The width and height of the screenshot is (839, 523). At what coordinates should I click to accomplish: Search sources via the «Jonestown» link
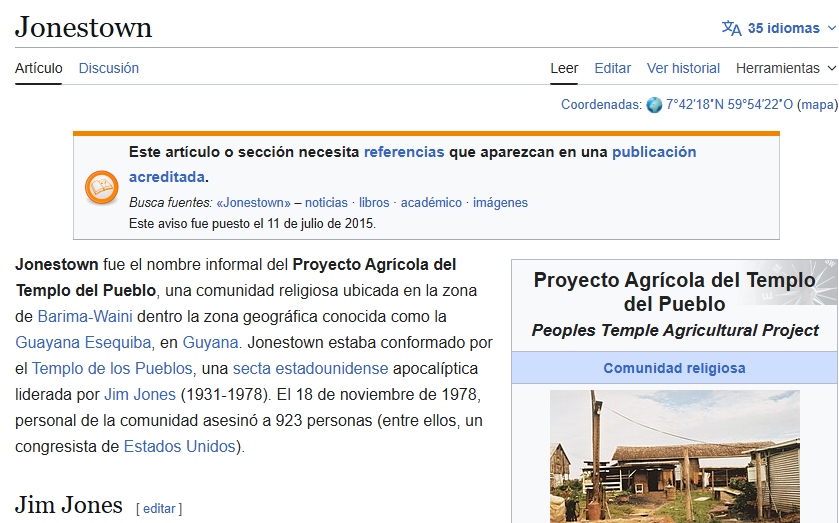click(x=253, y=202)
